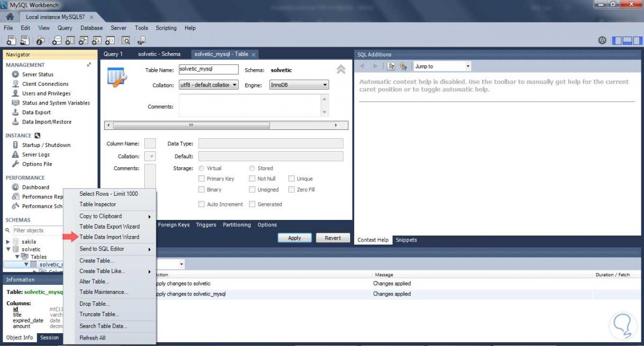Open Users and Privileges
The width and height of the screenshot is (644, 346).
[46, 93]
